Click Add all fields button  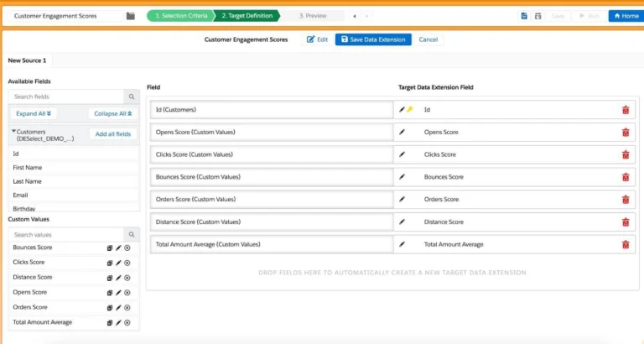112,134
